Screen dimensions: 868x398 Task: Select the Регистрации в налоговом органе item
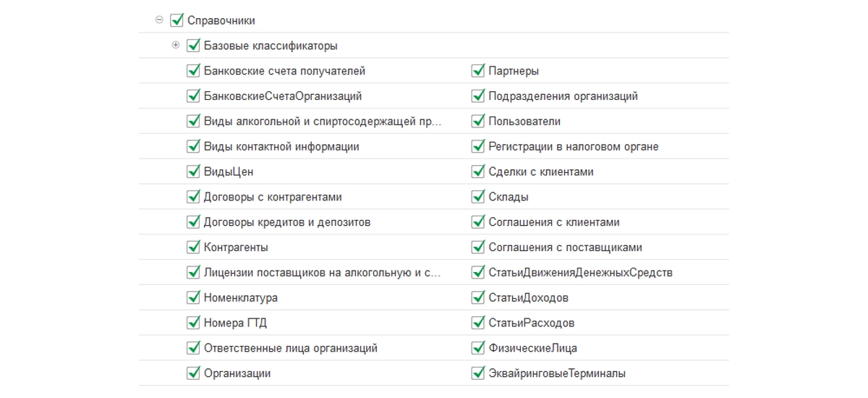point(573,146)
